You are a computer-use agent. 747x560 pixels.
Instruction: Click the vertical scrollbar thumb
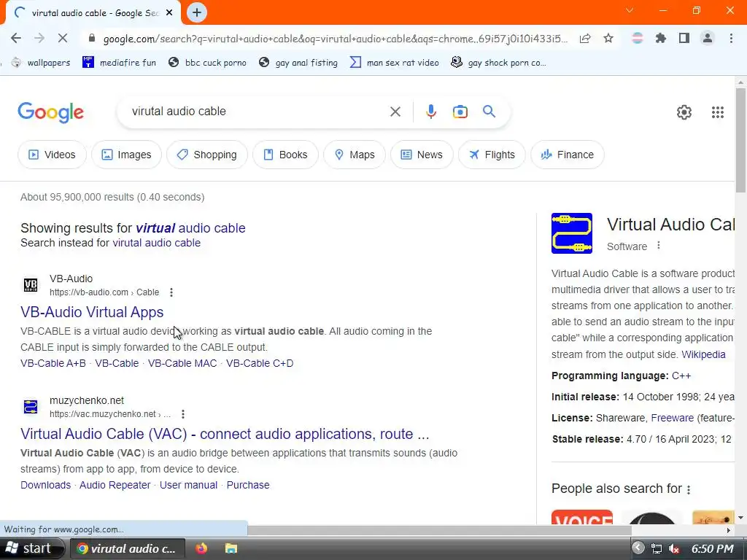coord(740,140)
